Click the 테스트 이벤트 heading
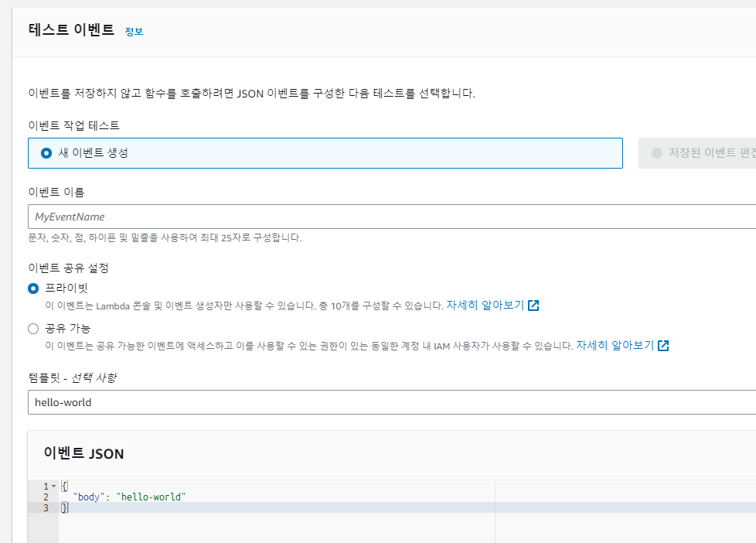 coord(71,29)
